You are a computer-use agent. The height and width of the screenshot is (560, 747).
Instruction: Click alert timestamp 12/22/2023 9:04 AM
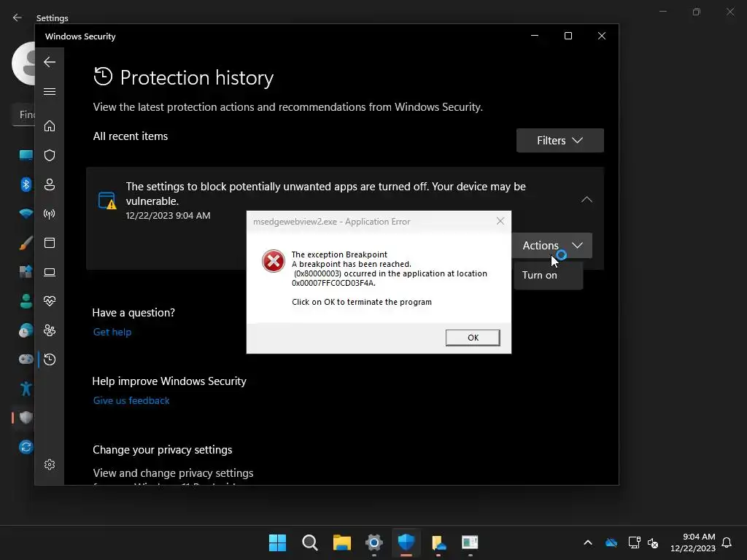point(169,215)
